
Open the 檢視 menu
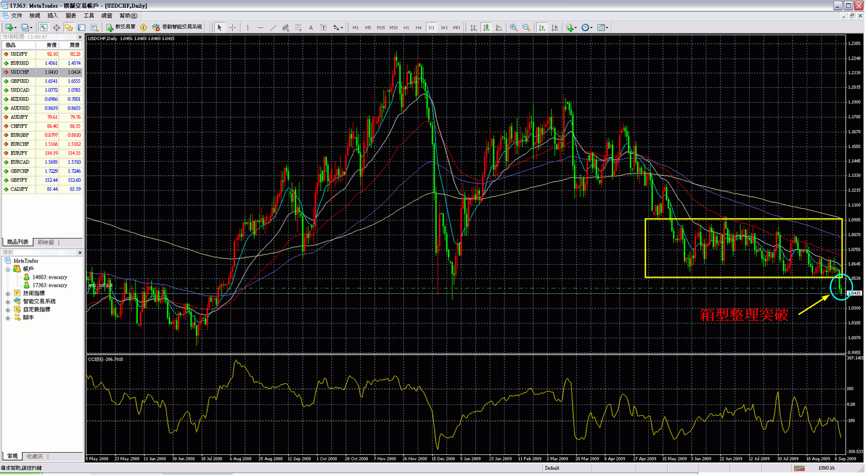tap(35, 16)
